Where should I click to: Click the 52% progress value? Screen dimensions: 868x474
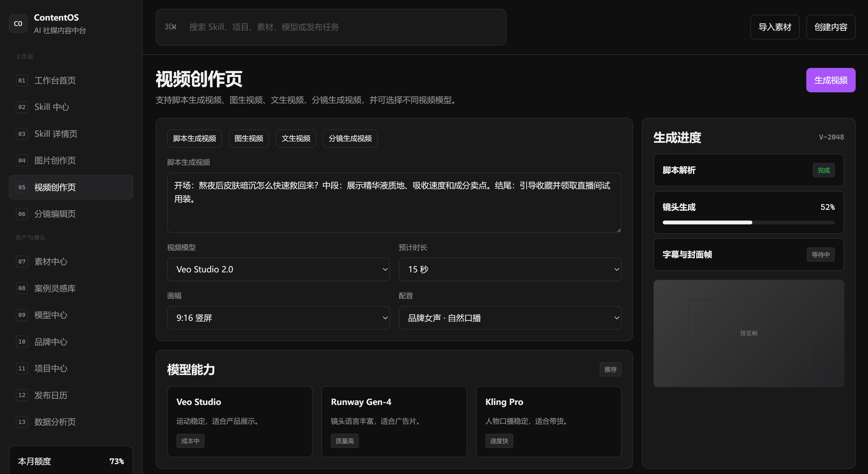(827, 207)
